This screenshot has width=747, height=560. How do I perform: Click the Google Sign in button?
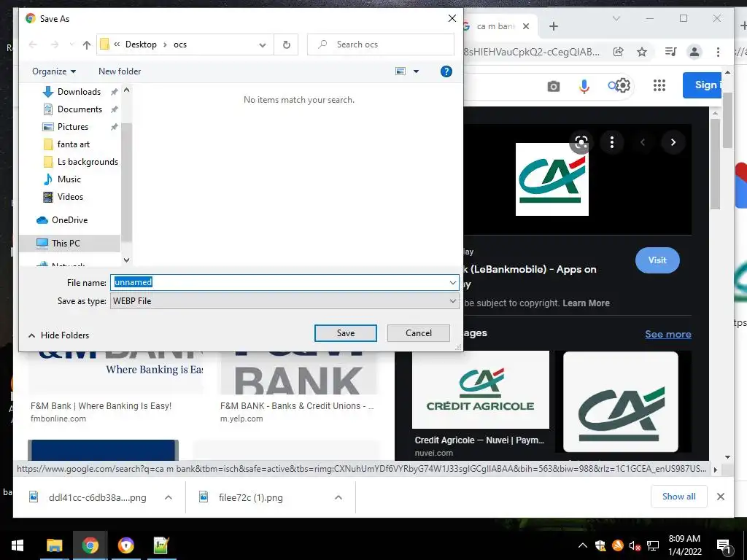coord(703,85)
